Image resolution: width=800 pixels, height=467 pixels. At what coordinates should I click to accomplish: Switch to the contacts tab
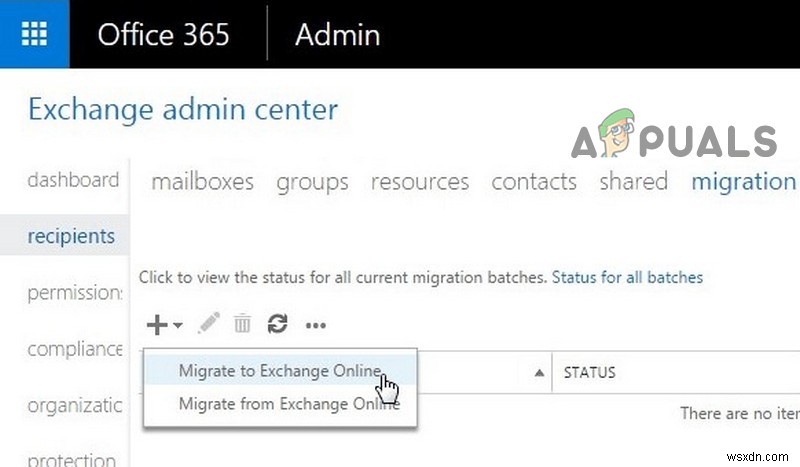[x=534, y=182]
